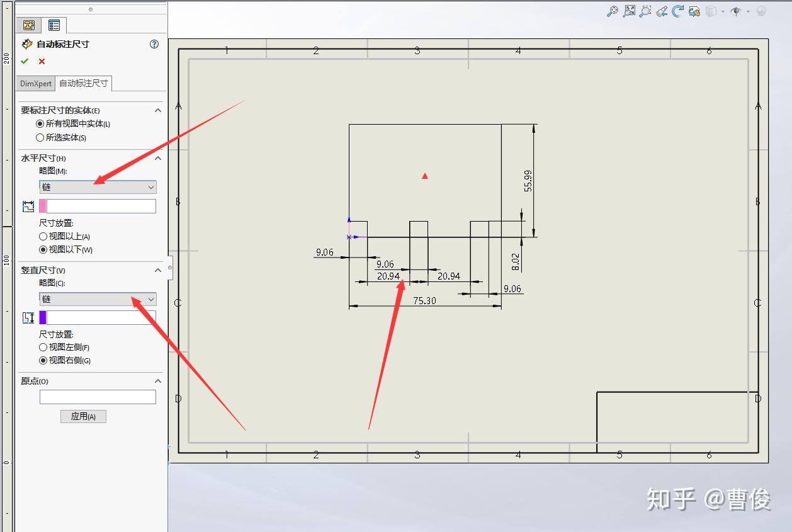Image resolution: width=792 pixels, height=532 pixels.
Task: Click the Pan tool magnifier icon
Action: click(x=612, y=11)
